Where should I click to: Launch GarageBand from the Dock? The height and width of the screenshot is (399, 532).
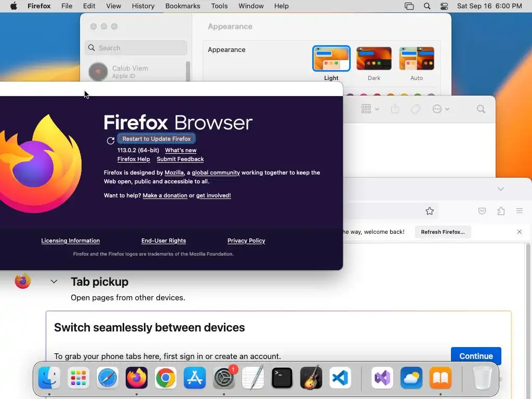[x=311, y=377]
